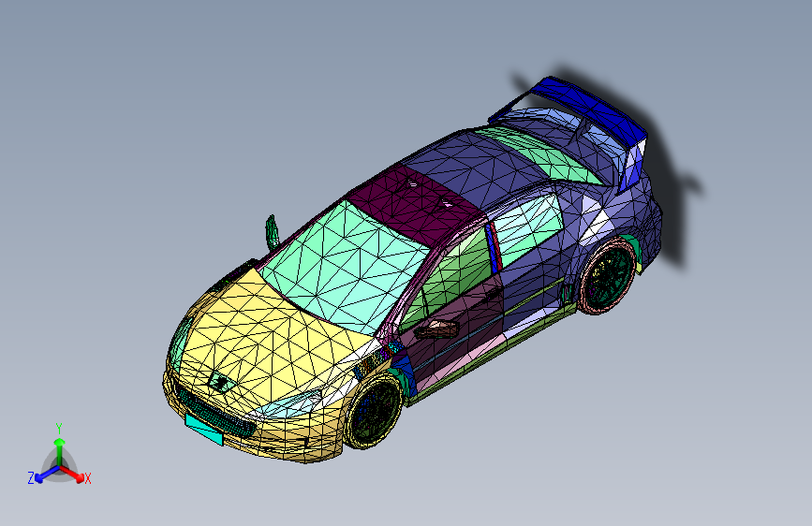This screenshot has width=812, height=526.
Task: Select the cyan front license plate
Action: (204, 430)
